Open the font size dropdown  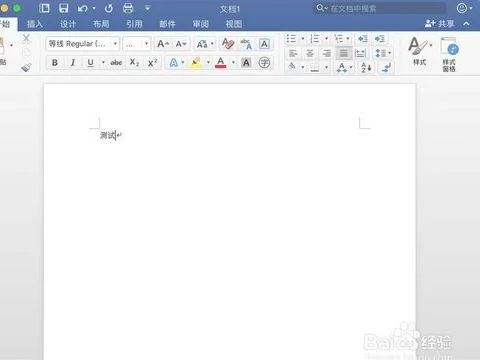pyautogui.click(x=137, y=44)
